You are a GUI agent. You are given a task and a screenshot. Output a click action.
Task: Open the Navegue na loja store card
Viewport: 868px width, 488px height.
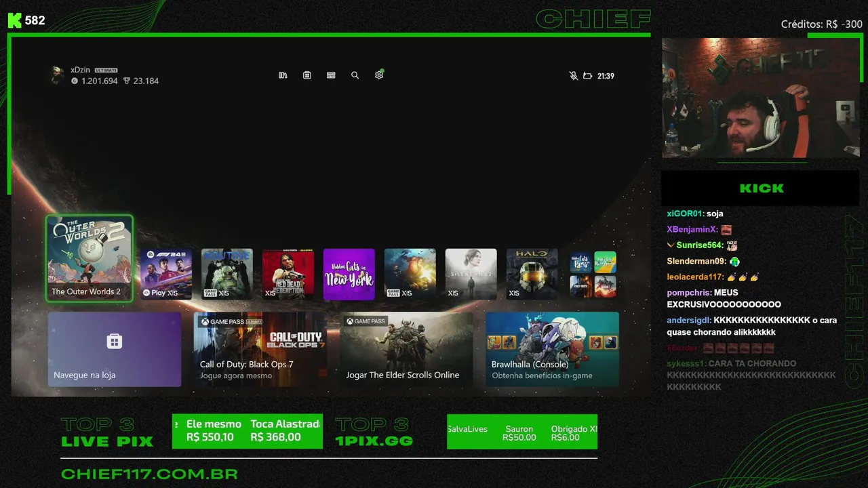click(x=115, y=349)
